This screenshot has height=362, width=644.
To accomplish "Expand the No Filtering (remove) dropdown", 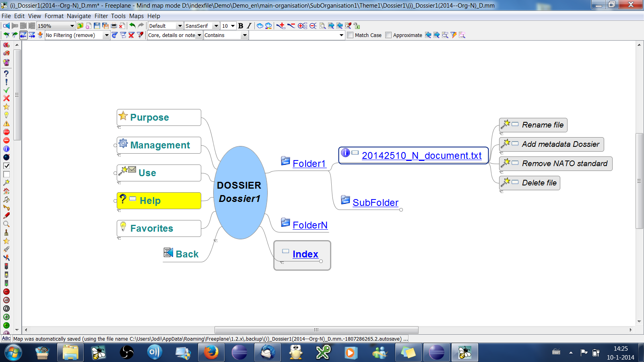I will 107,35.
